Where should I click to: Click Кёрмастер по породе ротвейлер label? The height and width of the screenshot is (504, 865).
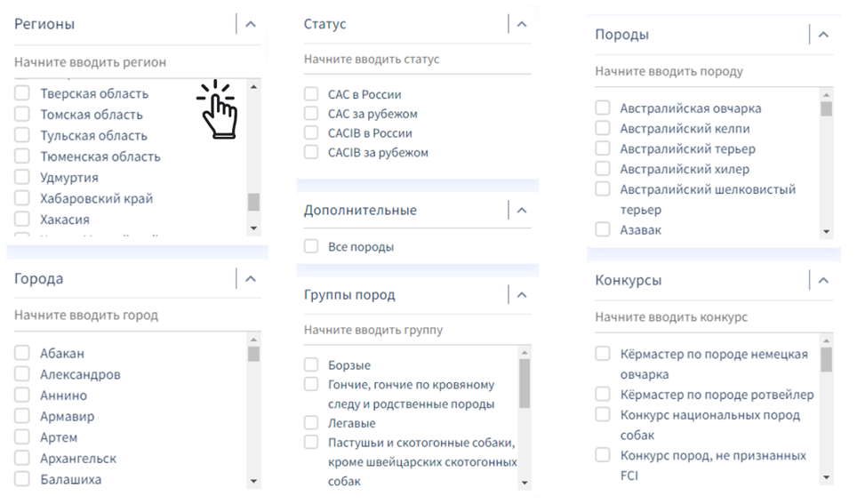(x=717, y=395)
